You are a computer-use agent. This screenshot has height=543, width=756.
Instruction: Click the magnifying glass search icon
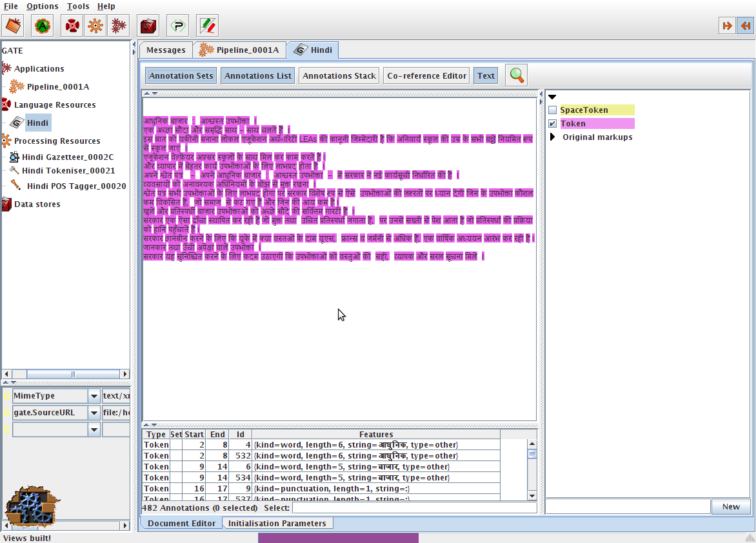pos(516,75)
